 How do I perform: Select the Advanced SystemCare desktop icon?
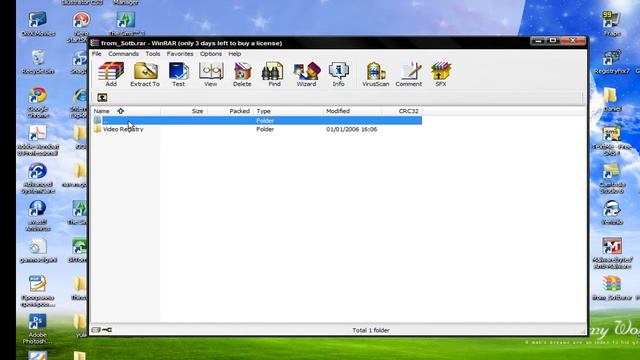[x=38, y=178]
